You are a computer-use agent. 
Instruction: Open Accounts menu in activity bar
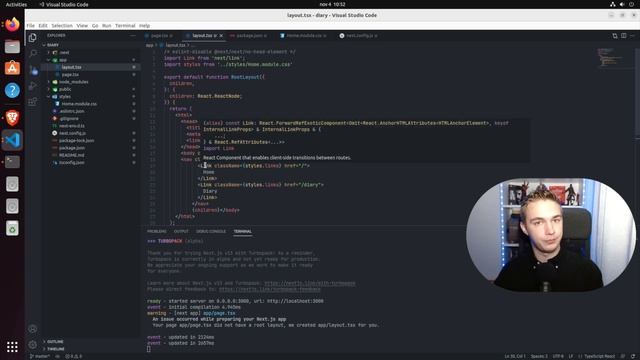coord(33,329)
